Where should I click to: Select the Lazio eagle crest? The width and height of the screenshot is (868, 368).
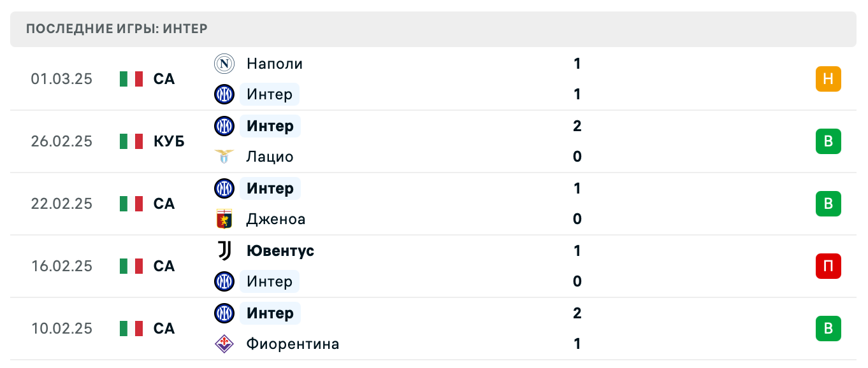(224, 157)
